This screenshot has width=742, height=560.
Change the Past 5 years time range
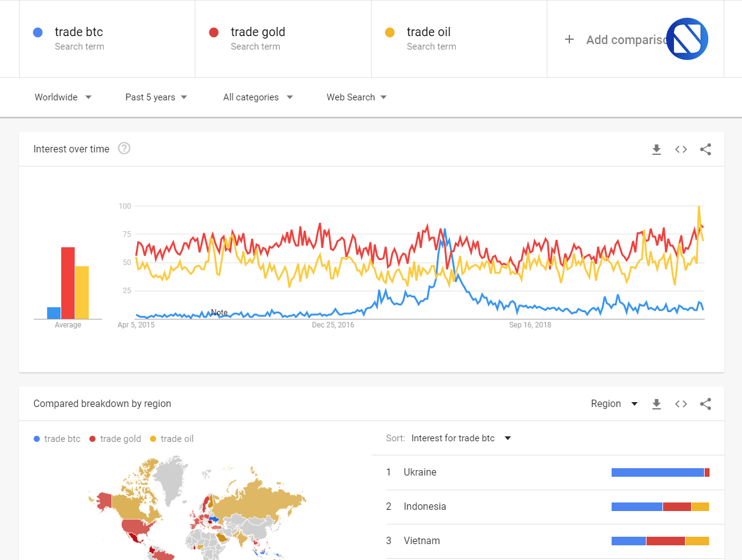[x=156, y=97]
